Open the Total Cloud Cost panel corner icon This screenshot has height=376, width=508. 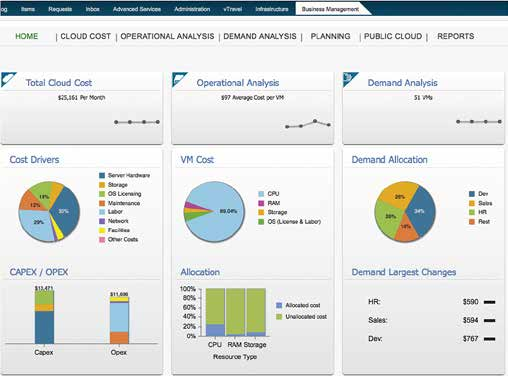pyautogui.click(x=8, y=79)
